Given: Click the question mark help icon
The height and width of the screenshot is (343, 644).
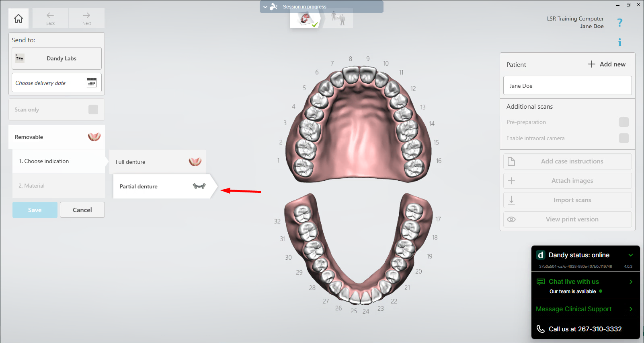Looking at the screenshot, I should (619, 23).
